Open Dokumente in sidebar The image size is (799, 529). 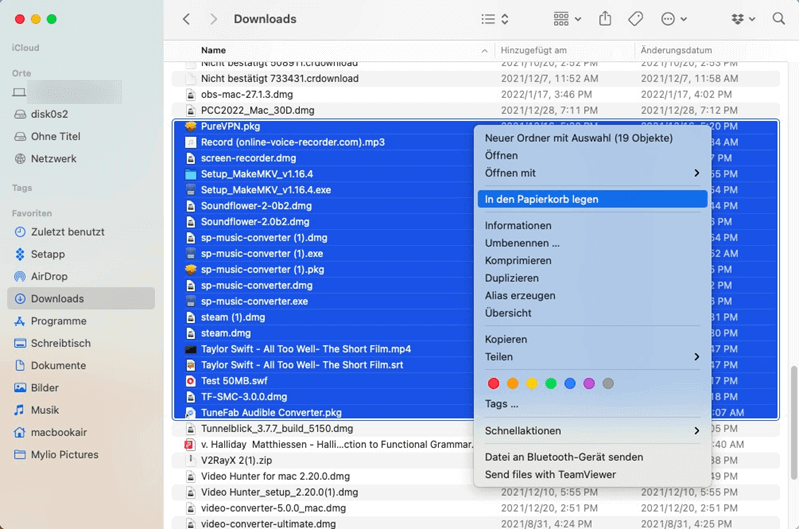coord(58,366)
